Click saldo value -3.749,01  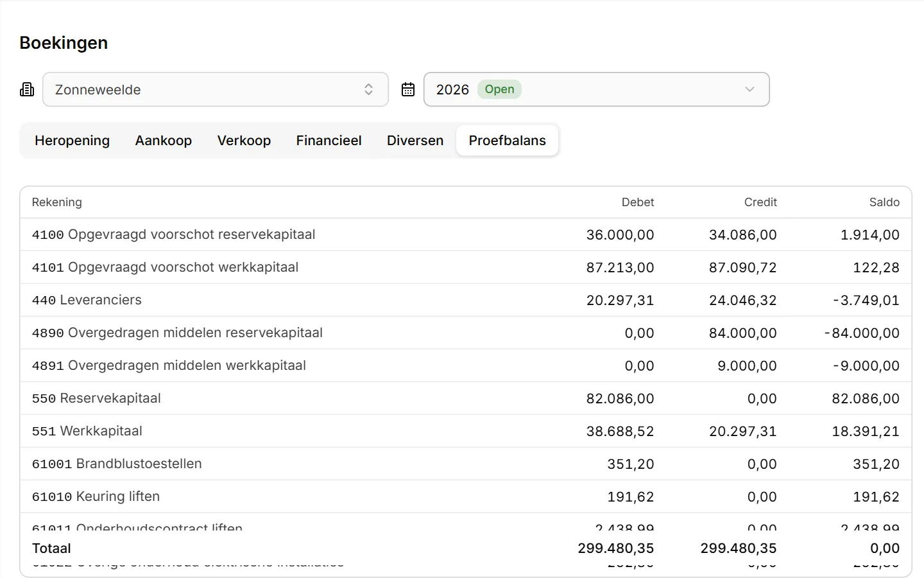[866, 301]
